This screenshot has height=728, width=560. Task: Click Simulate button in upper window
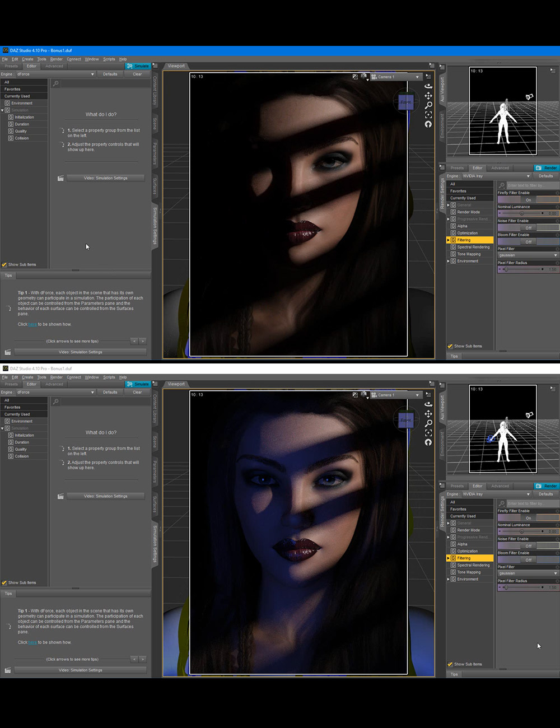click(138, 66)
